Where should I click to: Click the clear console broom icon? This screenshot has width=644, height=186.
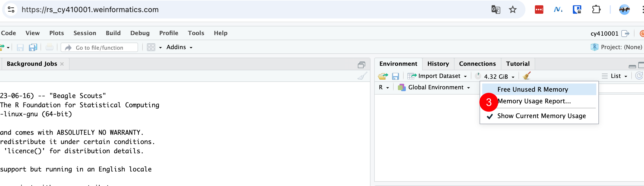[x=362, y=76]
